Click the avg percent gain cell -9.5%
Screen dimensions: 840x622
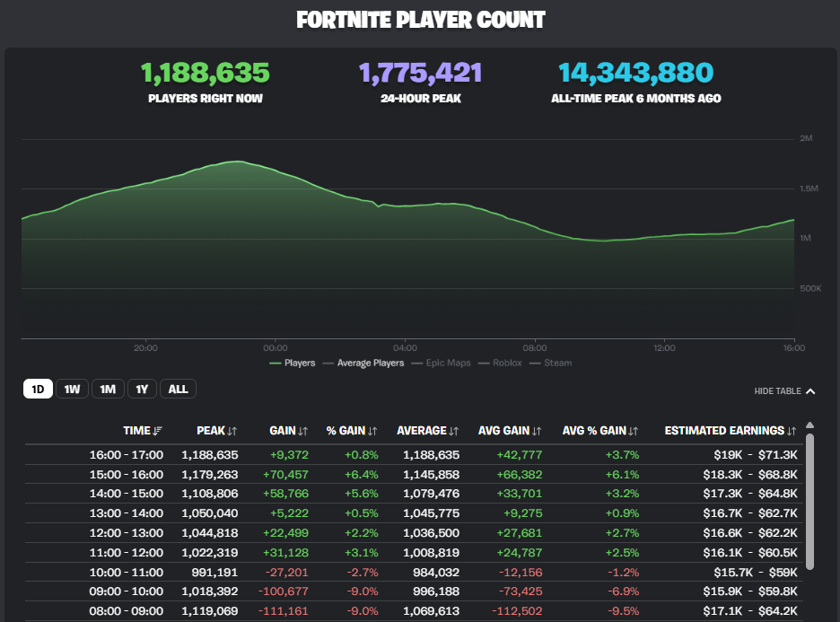tap(624, 611)
